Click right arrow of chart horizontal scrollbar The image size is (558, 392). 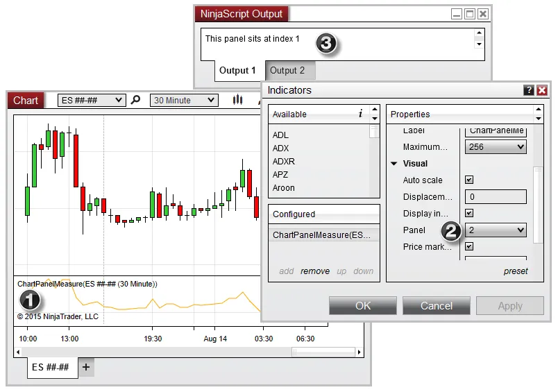359,352
